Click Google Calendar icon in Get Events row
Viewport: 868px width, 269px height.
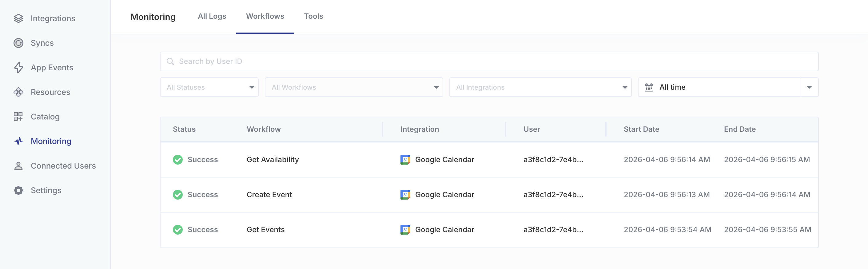(405, 230)
